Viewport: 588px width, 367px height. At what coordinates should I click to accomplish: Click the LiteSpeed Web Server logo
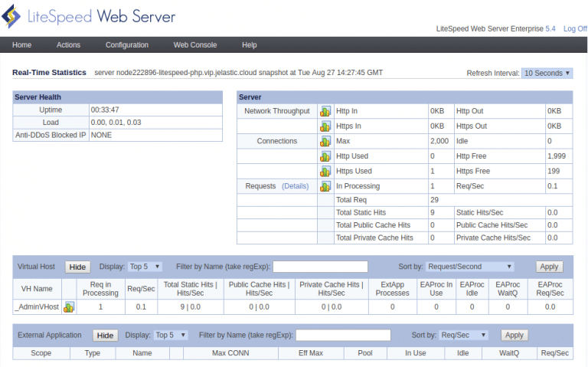click(89, 17)
